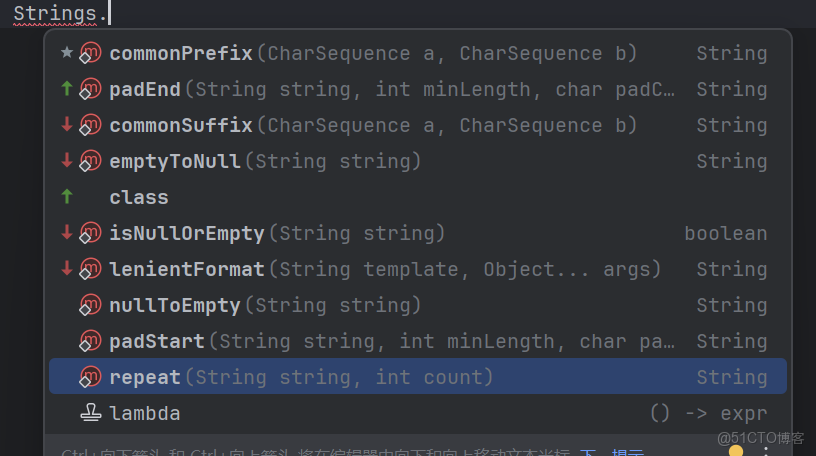
Task: Insert the lambda template suggestion
Action: tap(145, 413)
